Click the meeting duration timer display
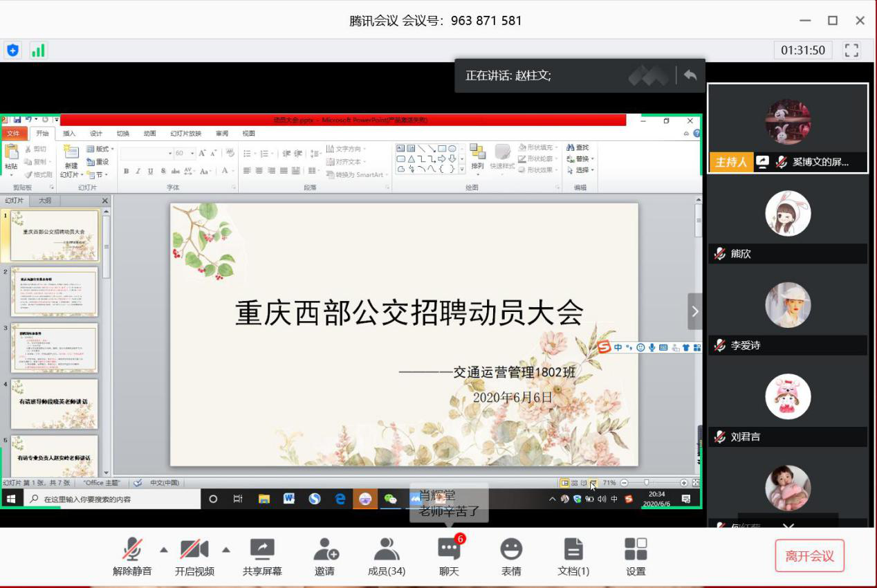 tap(803, 50)
